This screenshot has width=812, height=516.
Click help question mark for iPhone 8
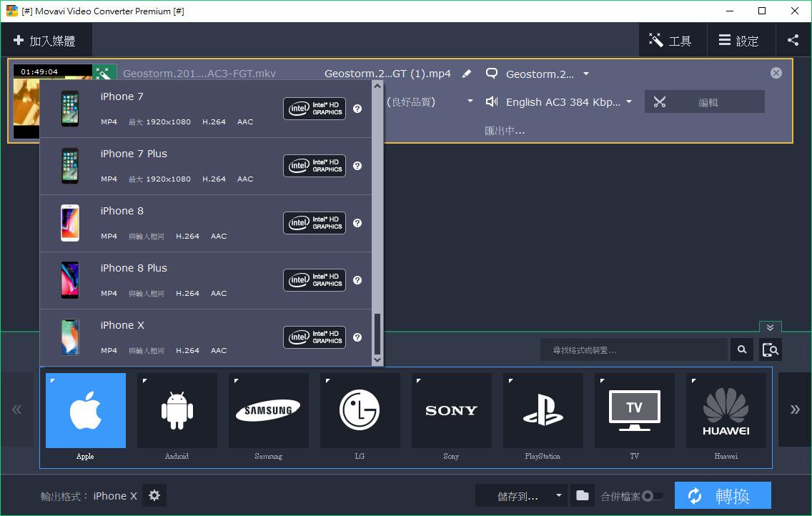click(357, 223)
